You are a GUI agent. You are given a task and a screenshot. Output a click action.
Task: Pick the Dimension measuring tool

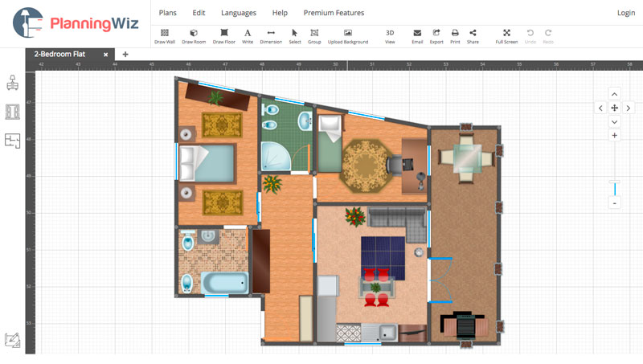click(271, 35)
